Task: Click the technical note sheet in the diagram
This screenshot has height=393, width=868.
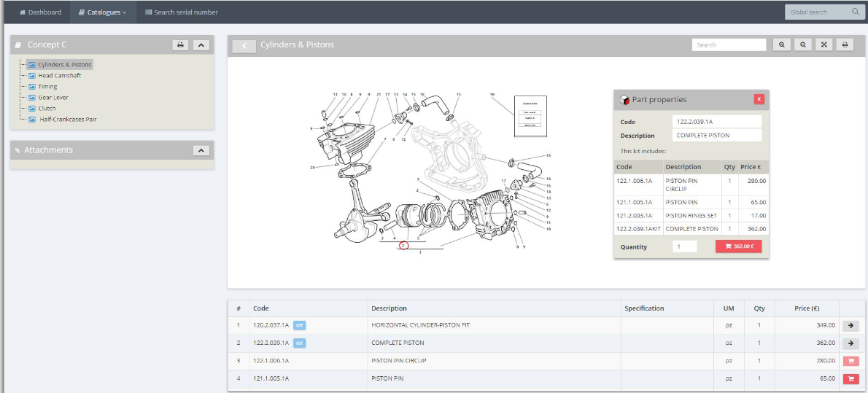Action: (x=530, y=116)
